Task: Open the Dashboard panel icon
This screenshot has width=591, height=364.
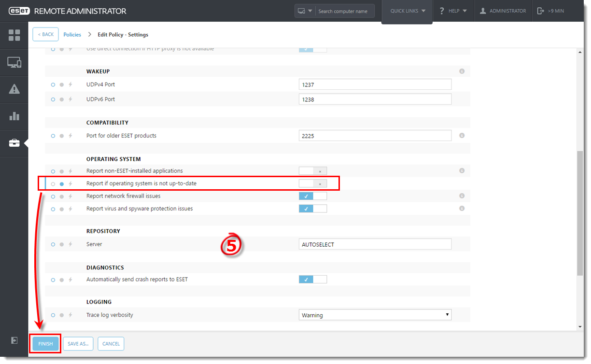Action: pos(14,35)
